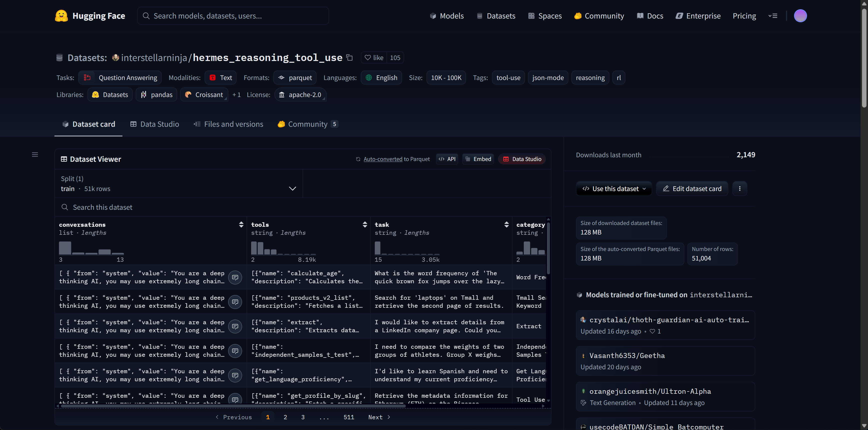This screenshot has height=430, width=868.
Task: Jump to page 511 of the dataset
Action: point(349,417)
